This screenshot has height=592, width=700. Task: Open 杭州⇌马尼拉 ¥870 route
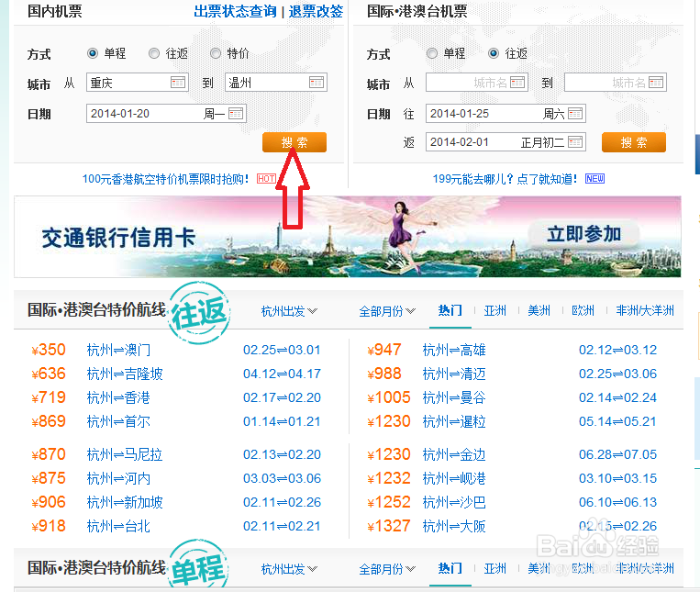point(125,454)
